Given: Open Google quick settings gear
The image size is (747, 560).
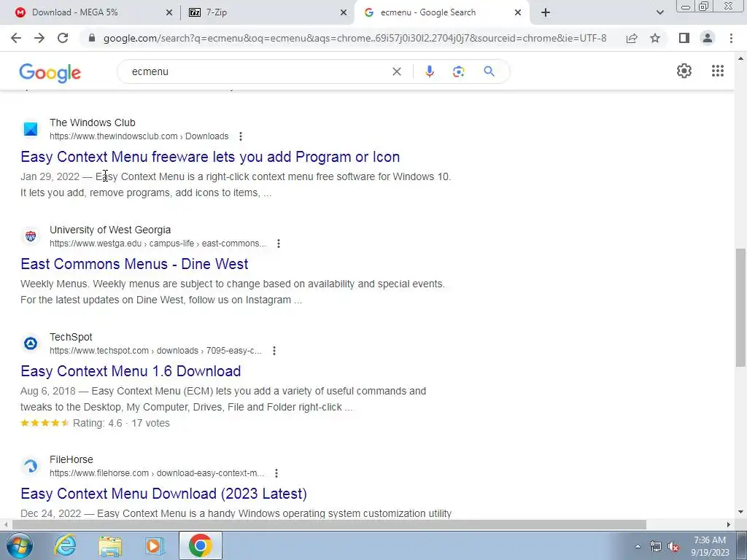Looking at the screenshot, I should pyautogui.click(x=684, y=71).
